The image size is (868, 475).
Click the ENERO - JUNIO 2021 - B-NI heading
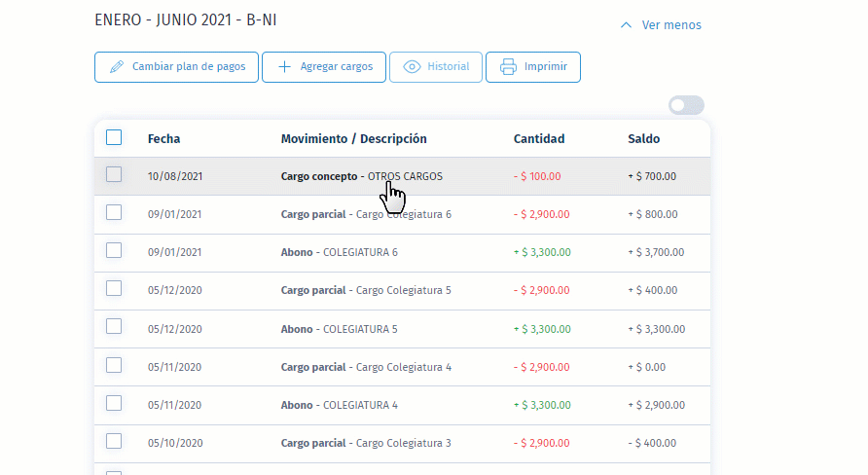coord(186,19)
